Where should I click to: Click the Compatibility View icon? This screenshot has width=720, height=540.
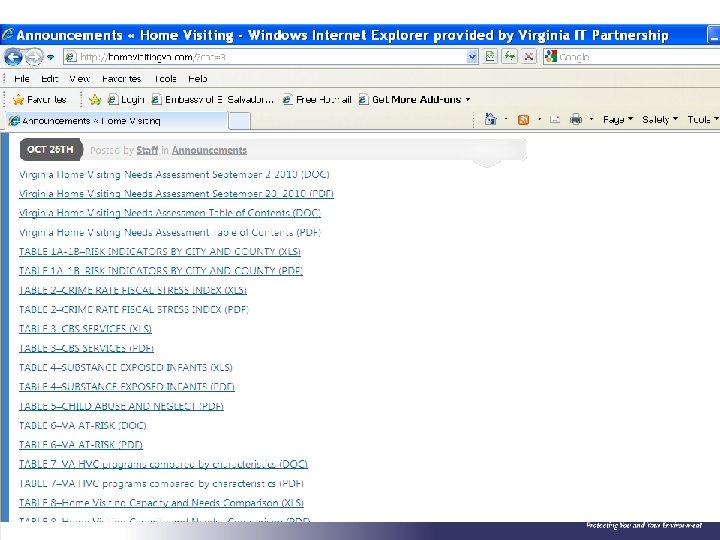490,56
